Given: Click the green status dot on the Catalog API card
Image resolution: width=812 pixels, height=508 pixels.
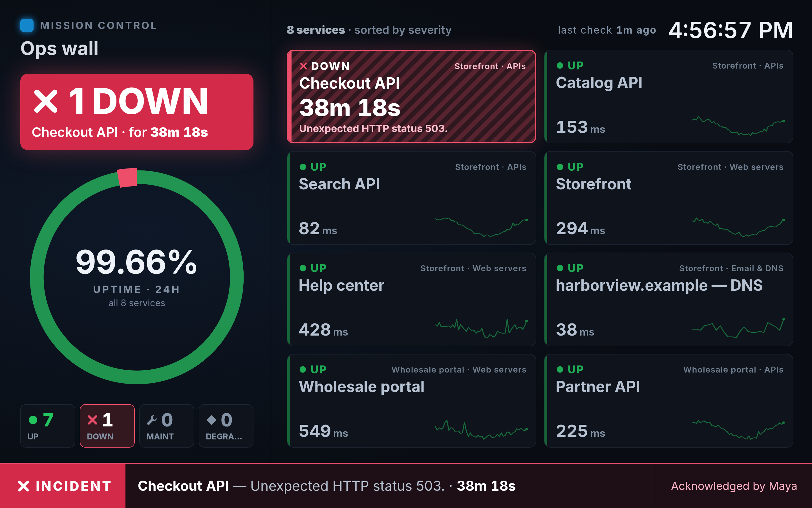Looking at the screenshot, I should click(x=560, y=65).
